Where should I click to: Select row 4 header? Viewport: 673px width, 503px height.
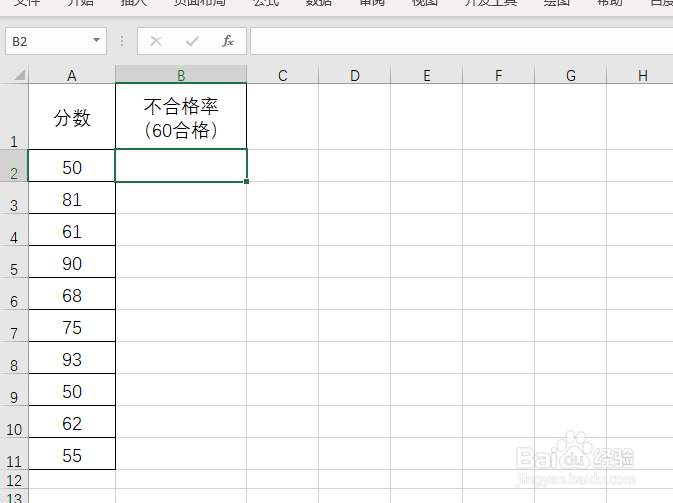pyautogui.click(x=14, y=230)
